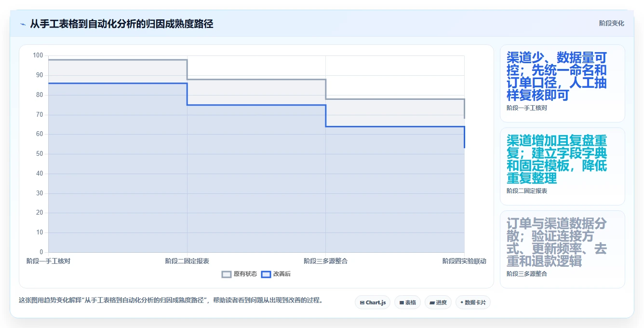The height and width of the screenshot is (328, 644).
Task: Click the lightning icon beside the title
Action: pos(23,24)
